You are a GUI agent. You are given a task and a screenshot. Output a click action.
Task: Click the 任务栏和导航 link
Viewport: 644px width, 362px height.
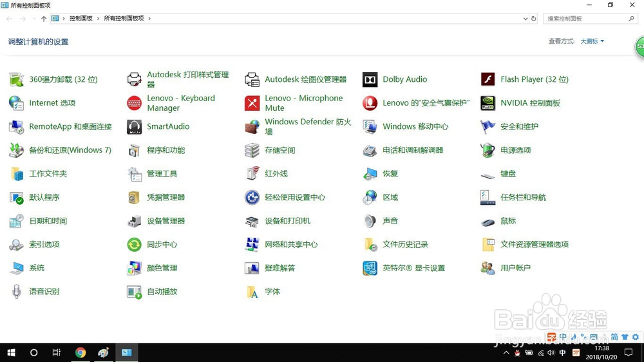(523, 197)
